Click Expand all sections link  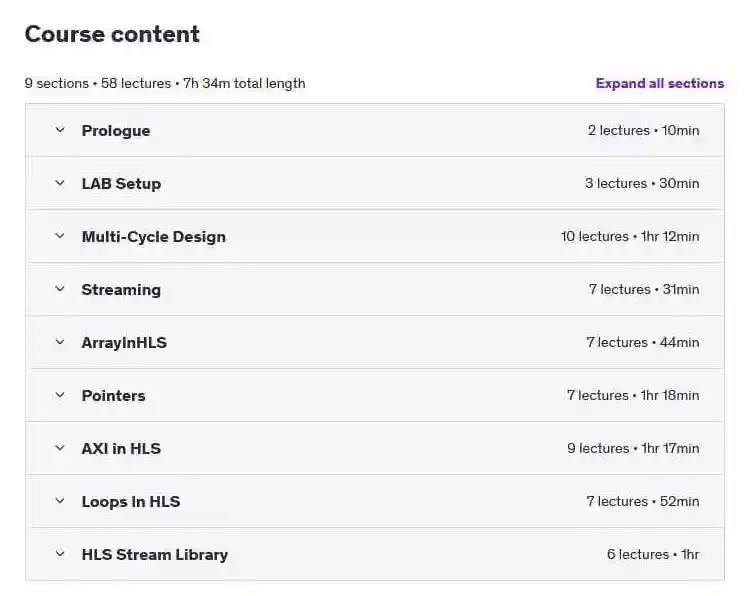(x=660, y=83)
